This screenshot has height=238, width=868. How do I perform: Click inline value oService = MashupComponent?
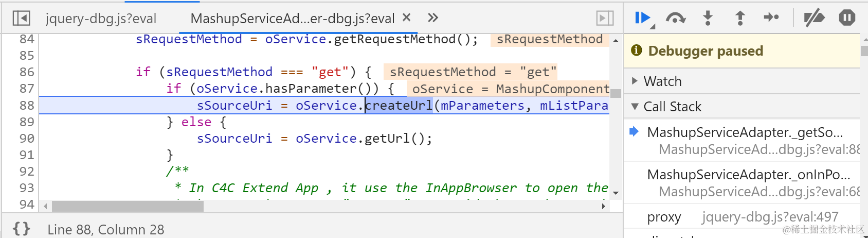tap(508, 89)
